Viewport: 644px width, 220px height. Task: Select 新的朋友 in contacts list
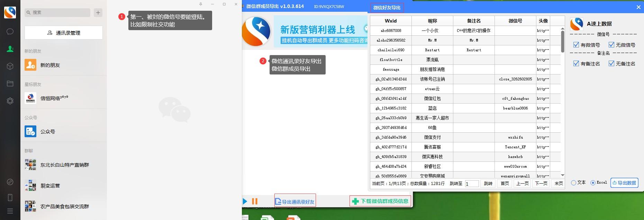click(64, 65)
